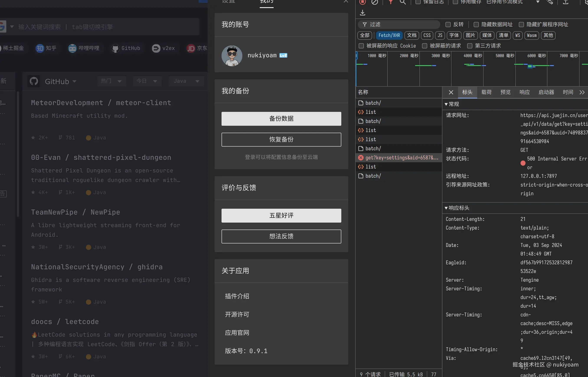This screenshot has height=377, width=588.
Task: Click the 过滤 filter input field
Action: click(x=399, y=24)
